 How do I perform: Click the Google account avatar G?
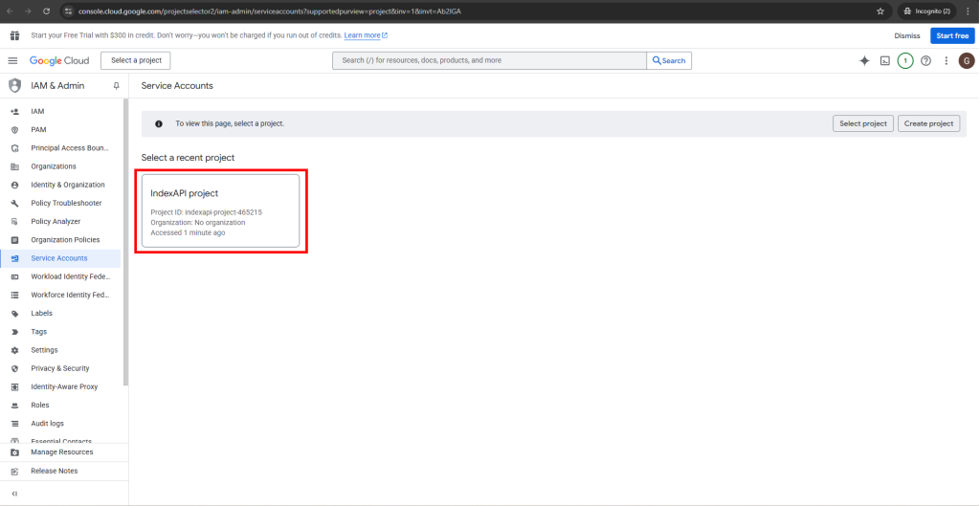coord(967,60)
